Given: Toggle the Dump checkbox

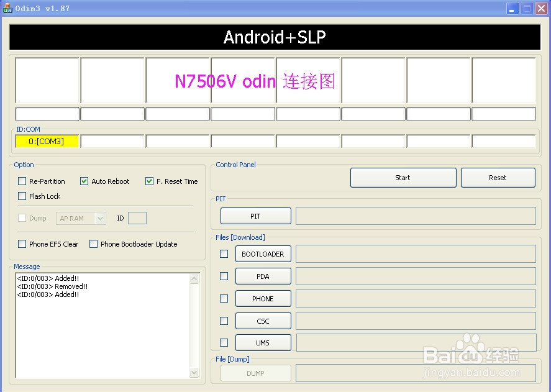Looking at the screenshot, I should (x=22, y=217).
